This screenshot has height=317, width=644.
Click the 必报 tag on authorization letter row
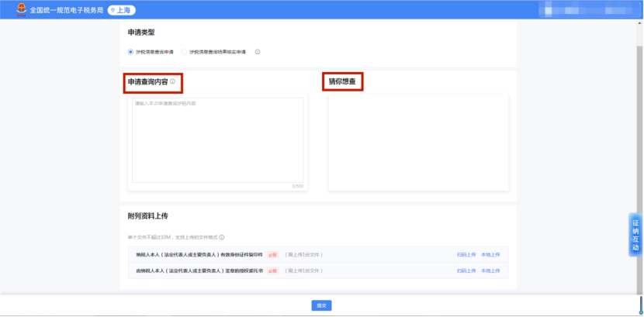click(x=272, y=270)
